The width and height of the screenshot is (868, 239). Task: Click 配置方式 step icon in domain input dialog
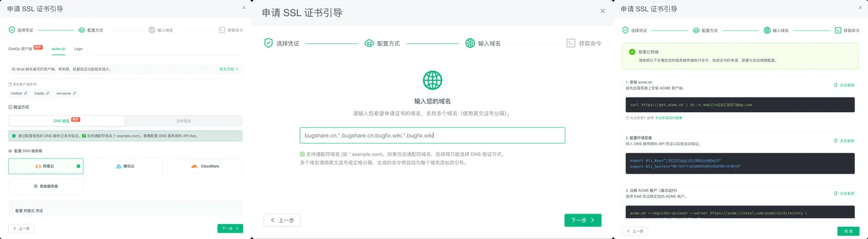(x=369, y=43)
